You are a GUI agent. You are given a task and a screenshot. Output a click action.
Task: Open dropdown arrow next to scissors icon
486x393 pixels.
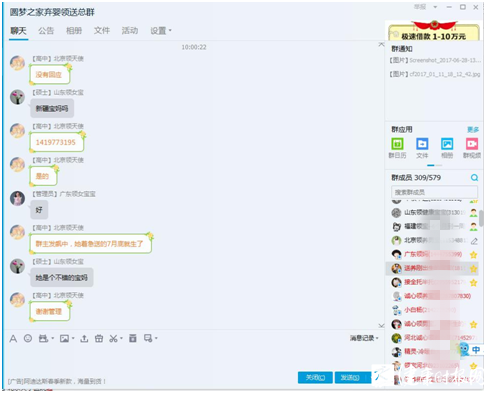point(121,339)
